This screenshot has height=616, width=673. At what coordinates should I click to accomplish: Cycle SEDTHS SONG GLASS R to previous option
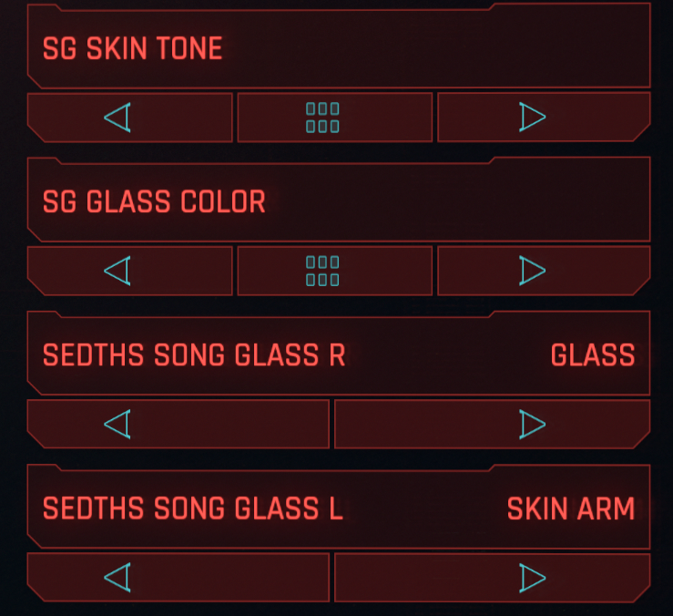click(x=118, y=424)
